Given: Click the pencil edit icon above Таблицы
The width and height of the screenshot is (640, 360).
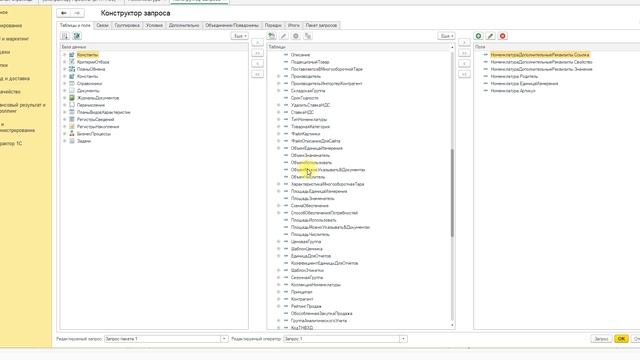Looking at the screenshot, I should tap(284, 36).
